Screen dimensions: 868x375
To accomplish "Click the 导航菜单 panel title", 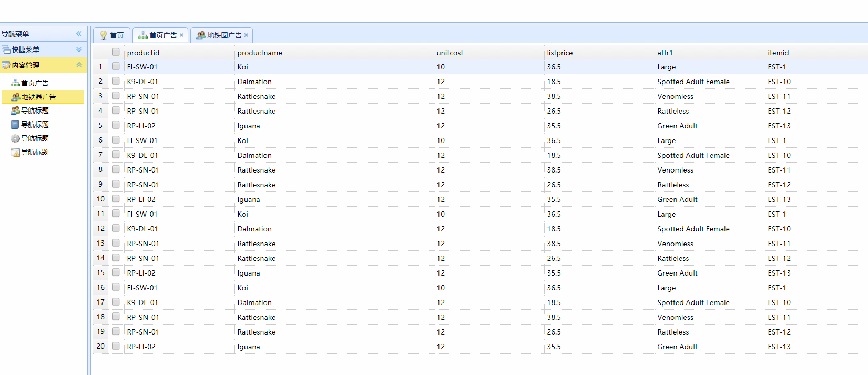I will [15, 34].
